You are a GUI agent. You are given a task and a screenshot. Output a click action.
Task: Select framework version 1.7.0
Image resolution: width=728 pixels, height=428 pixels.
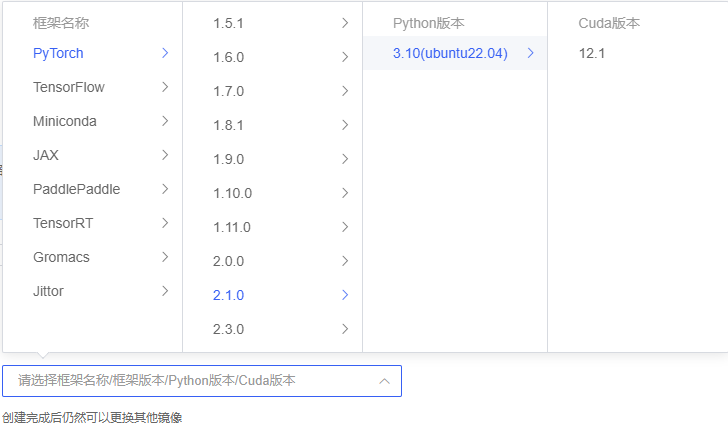(x=228, y=91)
